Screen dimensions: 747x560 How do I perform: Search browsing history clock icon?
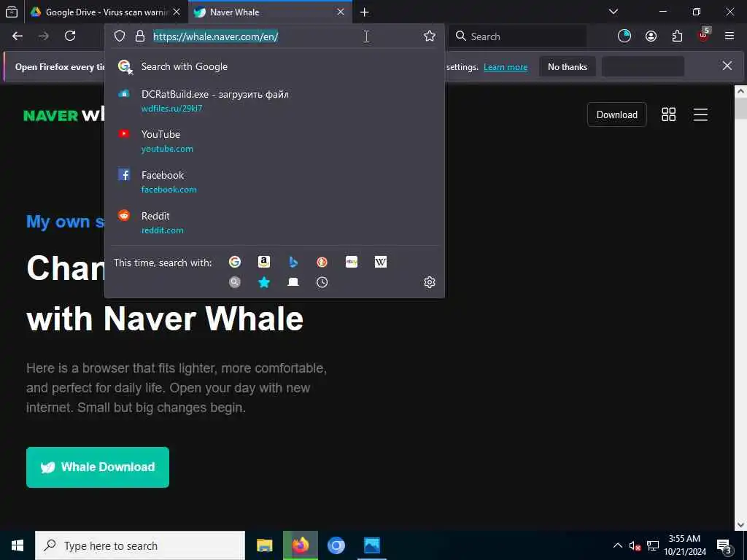tap(322, 282)
